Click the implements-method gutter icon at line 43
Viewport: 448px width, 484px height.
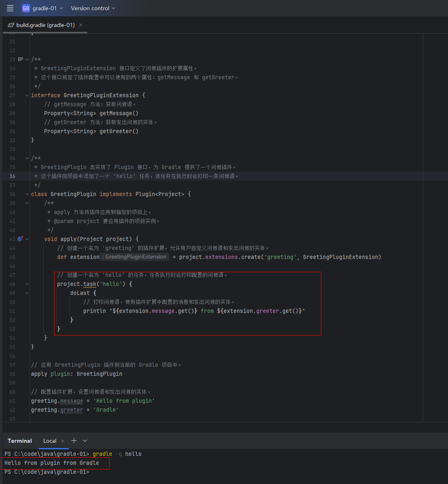(x=20, y=239)
